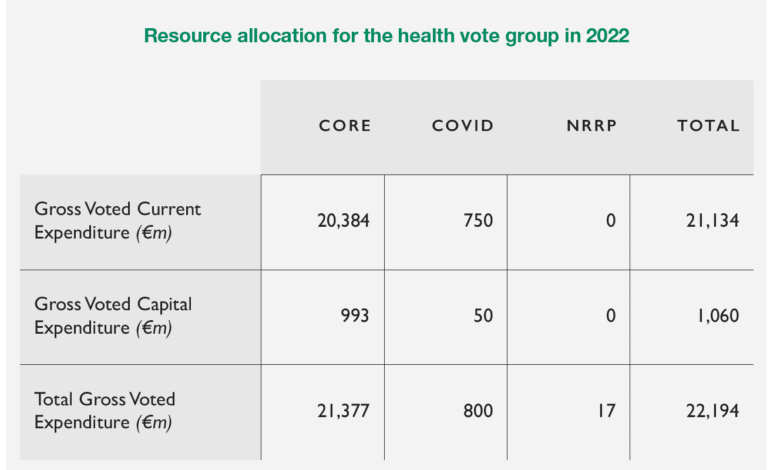Click the 17 NRRP total cell
Viewport: 780px width, 470px height.
click(x=606, y=411)
